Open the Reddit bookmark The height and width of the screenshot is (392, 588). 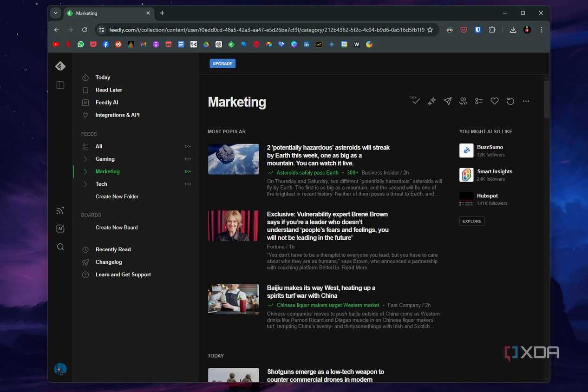point(118,45)
